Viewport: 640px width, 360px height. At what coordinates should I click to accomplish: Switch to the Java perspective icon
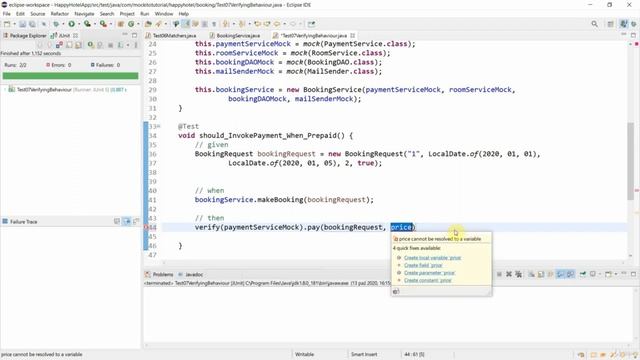point(623,24)
